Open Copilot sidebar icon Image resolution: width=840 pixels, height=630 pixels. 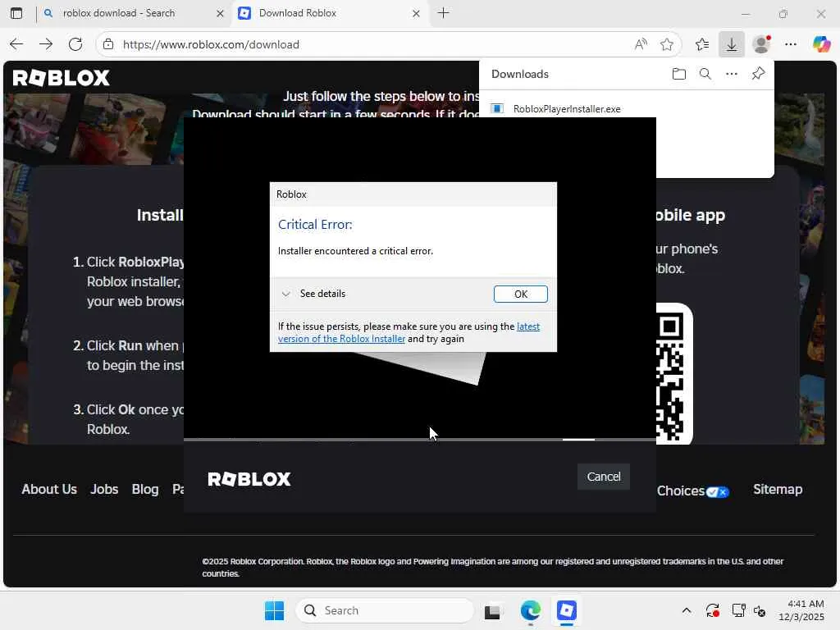pos(821,44)
